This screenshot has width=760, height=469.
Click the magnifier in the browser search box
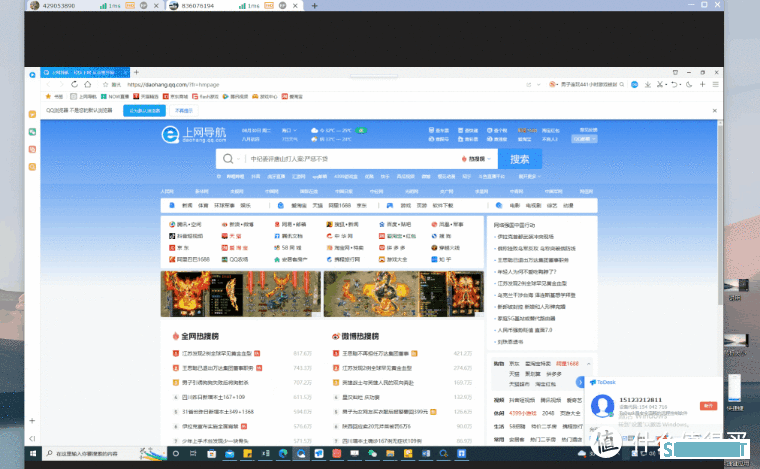point(621,84)
